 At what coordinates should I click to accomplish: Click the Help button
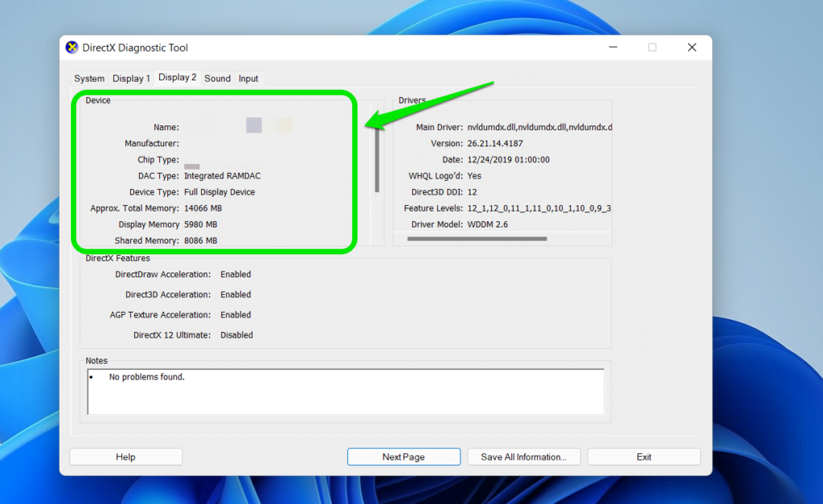[x=125, y=456]
